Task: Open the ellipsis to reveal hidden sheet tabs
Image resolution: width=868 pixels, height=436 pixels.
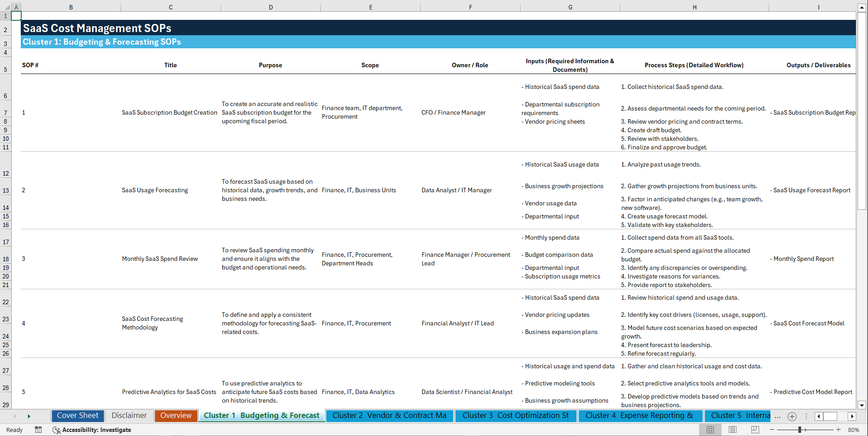Action: click(x=778, y=417)
